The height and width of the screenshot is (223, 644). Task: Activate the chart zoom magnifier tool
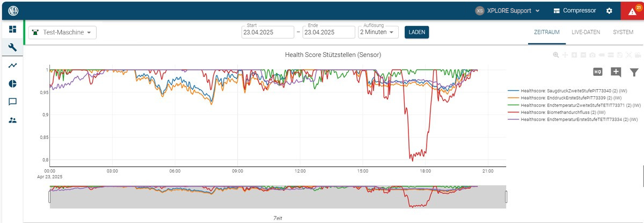coord(556,55)
